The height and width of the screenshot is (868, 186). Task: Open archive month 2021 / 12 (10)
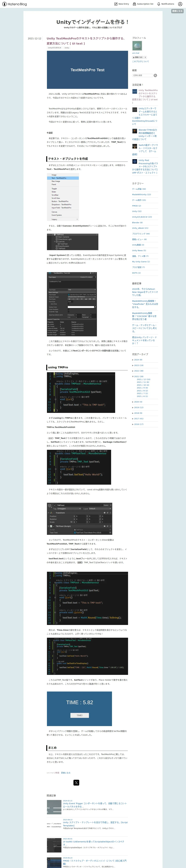[x=143, y=379]
